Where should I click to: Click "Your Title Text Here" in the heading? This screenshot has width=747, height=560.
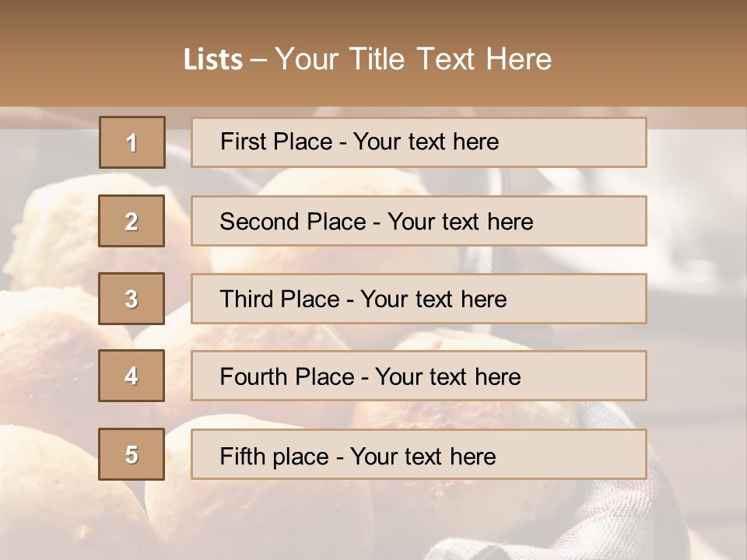(x=413, y=59)
